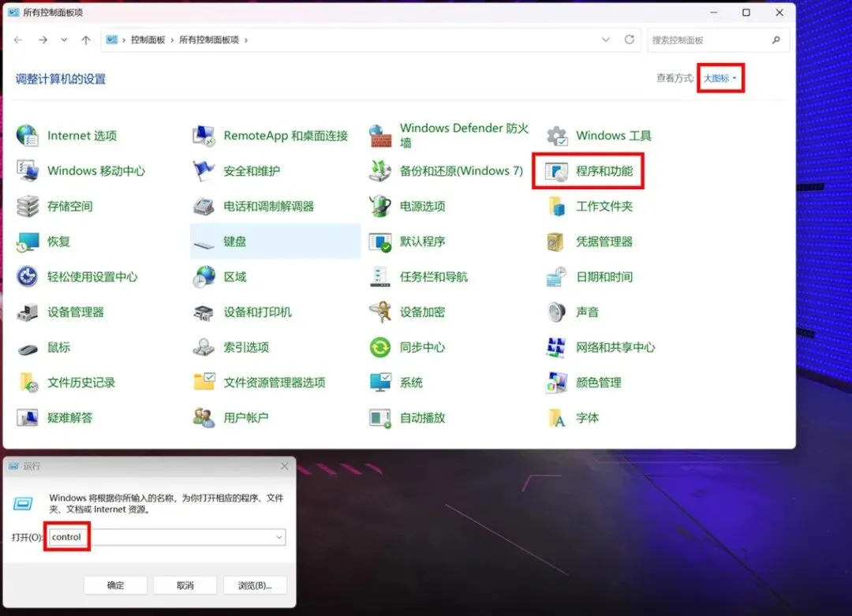Screen dimensions: 852x616
Task: Open the 索引选项 icon
Action: tap(204, 347)
